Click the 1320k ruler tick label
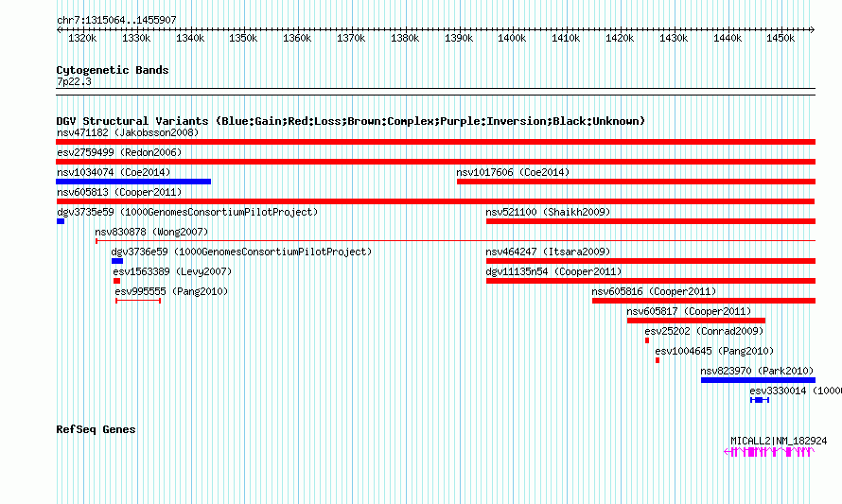 [82, 38]
